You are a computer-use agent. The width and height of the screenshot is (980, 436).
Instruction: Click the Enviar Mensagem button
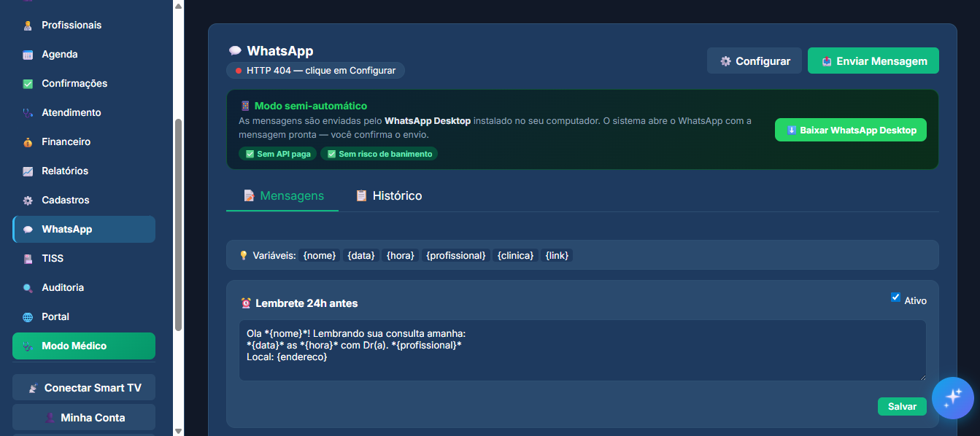tap(873, 61)
